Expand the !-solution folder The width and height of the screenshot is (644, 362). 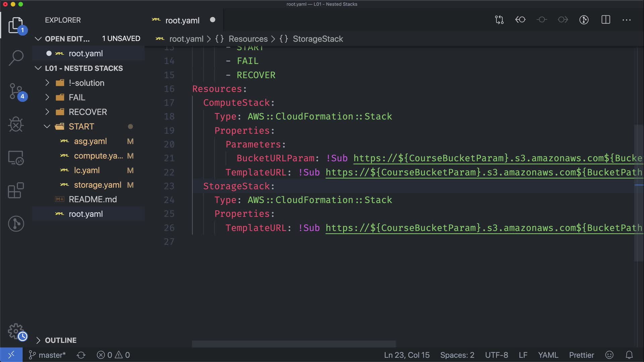86,83
